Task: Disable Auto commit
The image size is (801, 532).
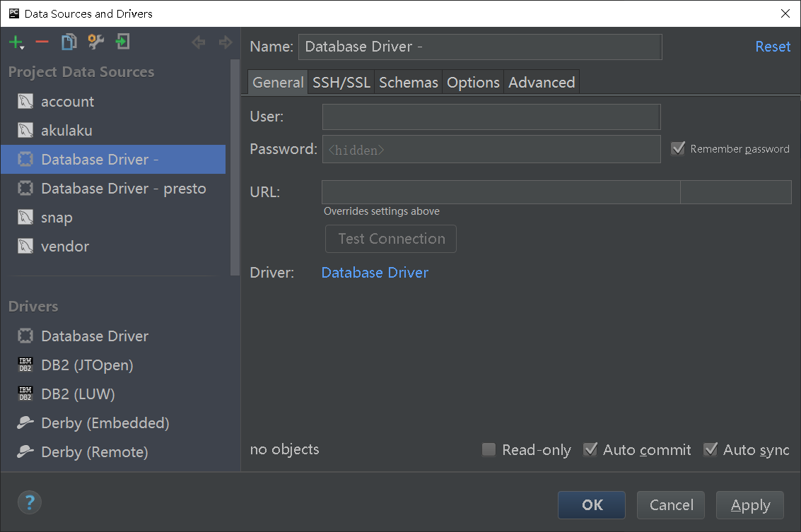Action: 590,449
